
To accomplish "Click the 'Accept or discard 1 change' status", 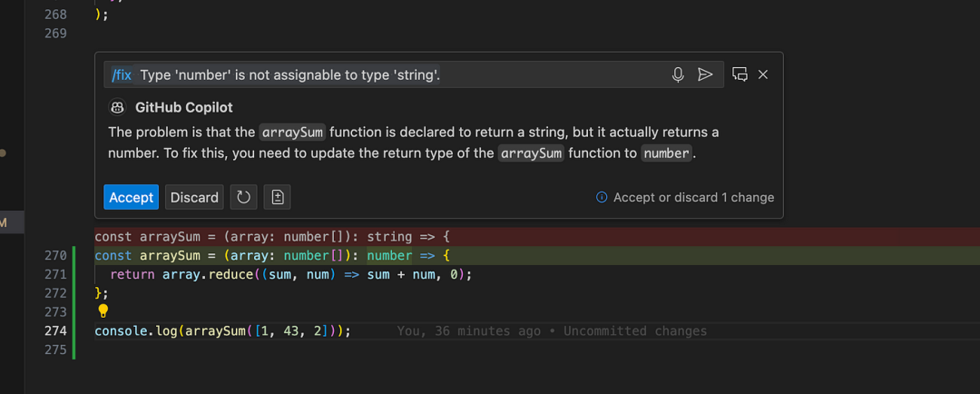I will [693, 197].
